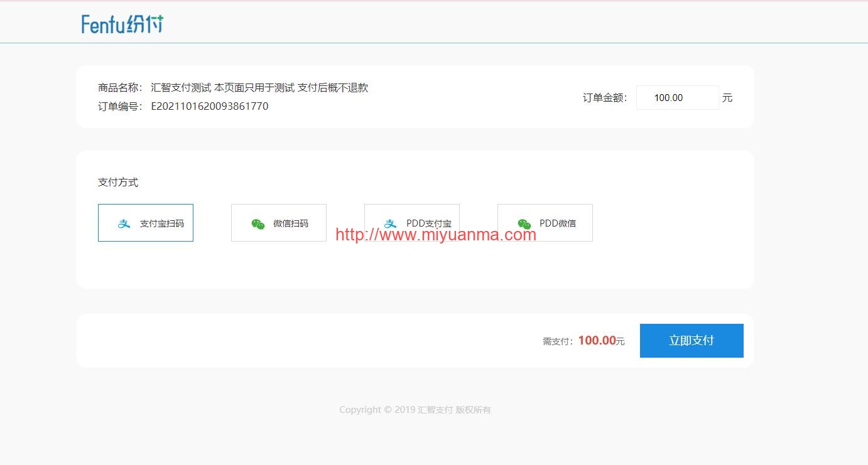Click the Alipay icon in PDD支付宝

[x=391, y=223]
